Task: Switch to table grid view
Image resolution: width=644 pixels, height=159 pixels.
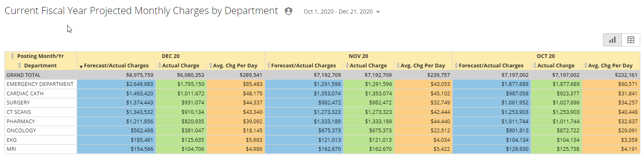Action: coord(631,40)
